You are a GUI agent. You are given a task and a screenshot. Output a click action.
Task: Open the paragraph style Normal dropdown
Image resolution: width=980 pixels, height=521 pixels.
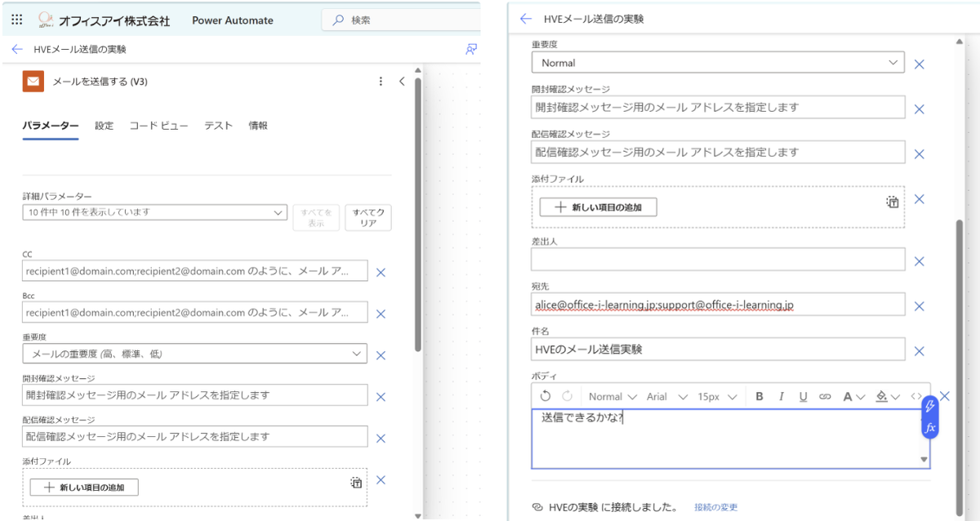point(612,396)
